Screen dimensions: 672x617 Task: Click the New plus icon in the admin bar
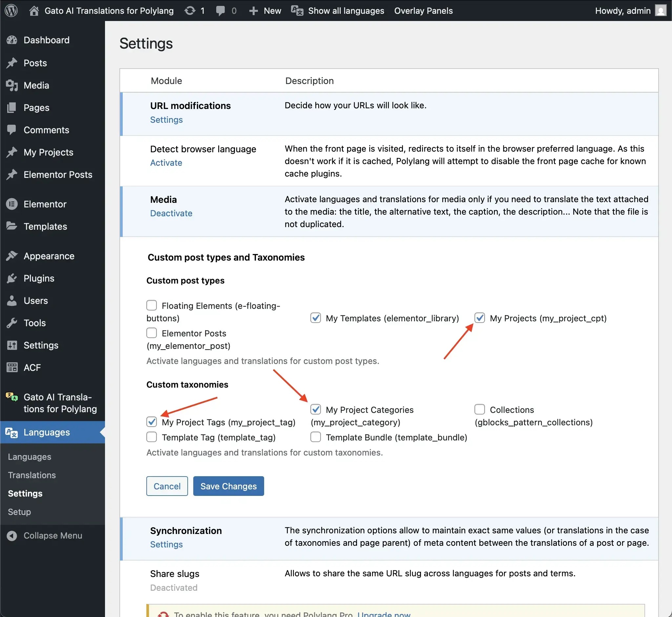tap(254, 11)
